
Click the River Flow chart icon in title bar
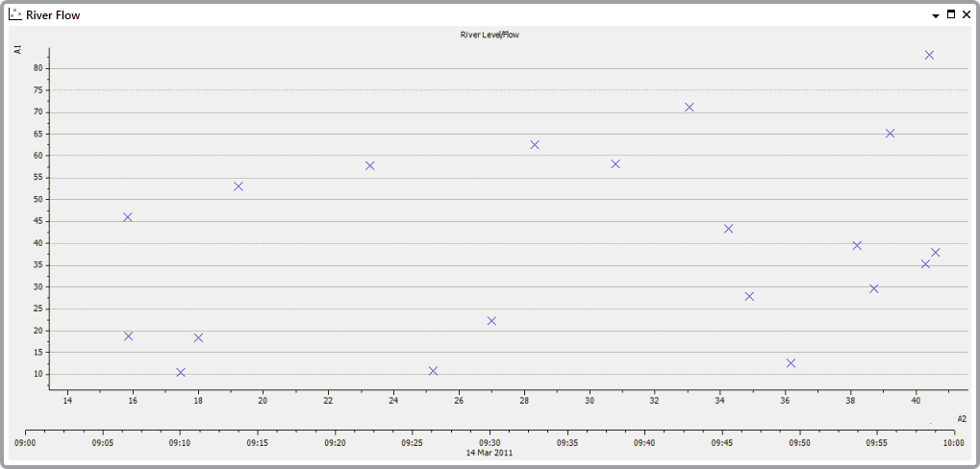14,14
